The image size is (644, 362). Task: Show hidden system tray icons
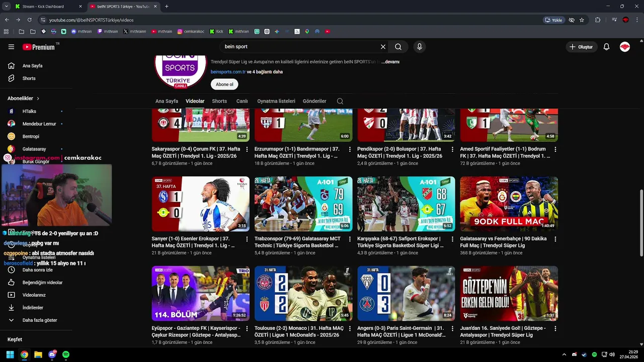[x=564, y=354]
